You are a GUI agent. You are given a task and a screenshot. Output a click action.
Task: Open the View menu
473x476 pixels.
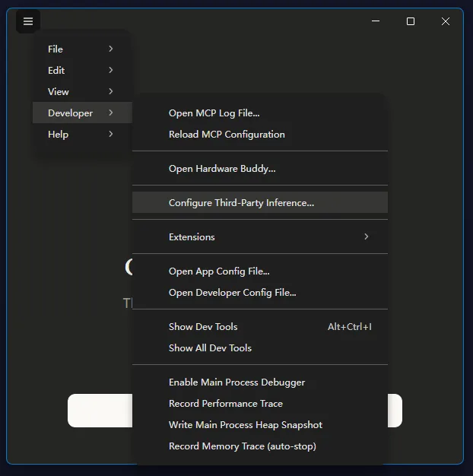[82, 91]
